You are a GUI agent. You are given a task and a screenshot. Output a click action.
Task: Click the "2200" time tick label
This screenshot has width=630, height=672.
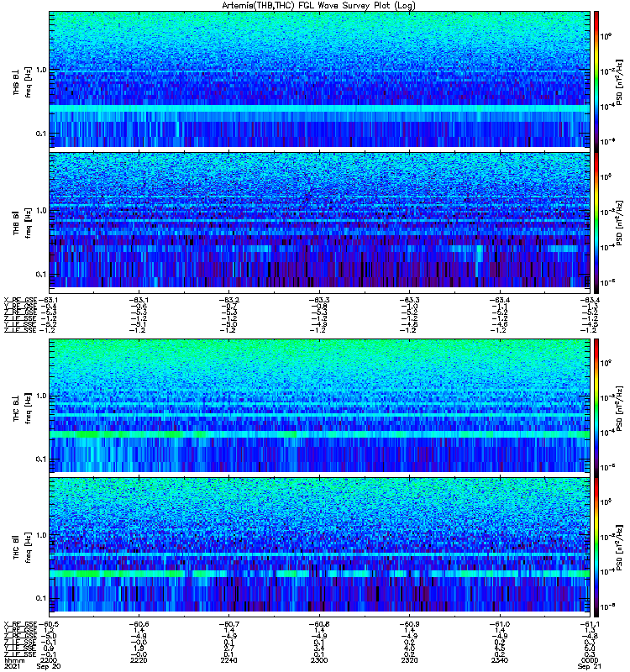coord(48,660)
